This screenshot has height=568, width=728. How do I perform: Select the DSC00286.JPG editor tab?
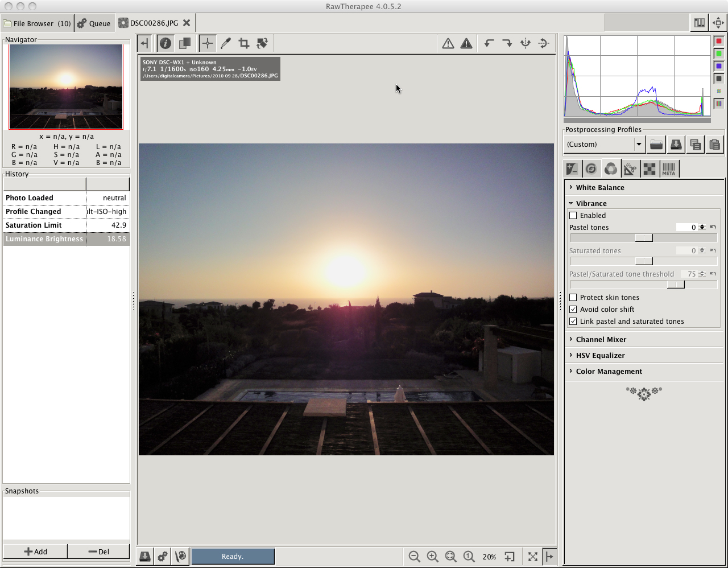[x=148, y=23]
